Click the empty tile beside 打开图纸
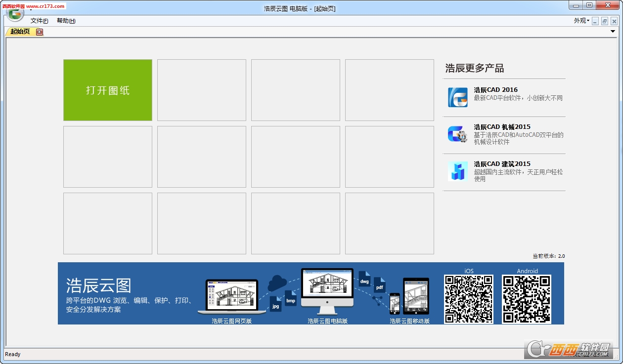 (x=202, y=90)
